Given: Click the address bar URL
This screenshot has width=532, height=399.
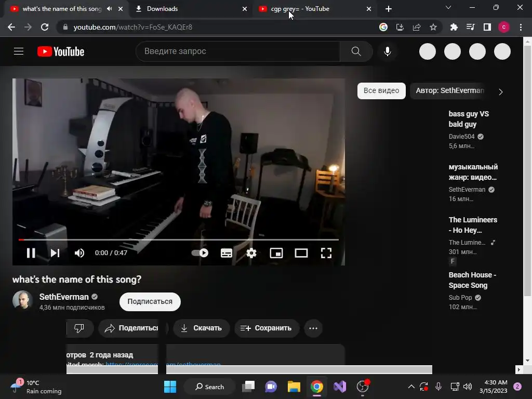Looking at the screenshot, I should click(x=133, y=27).
